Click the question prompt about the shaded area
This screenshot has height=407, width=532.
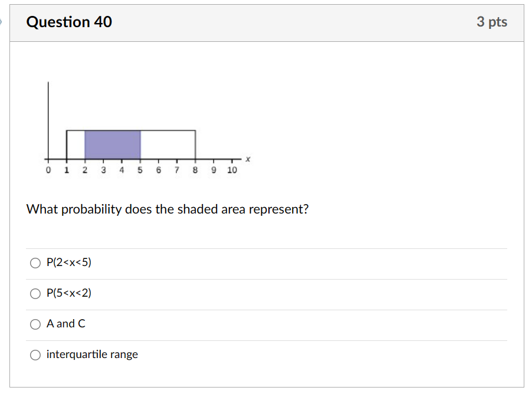[168, 209]
